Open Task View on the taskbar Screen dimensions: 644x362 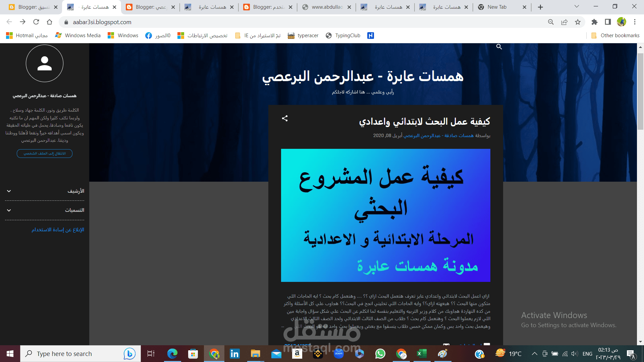pos(151,354)
